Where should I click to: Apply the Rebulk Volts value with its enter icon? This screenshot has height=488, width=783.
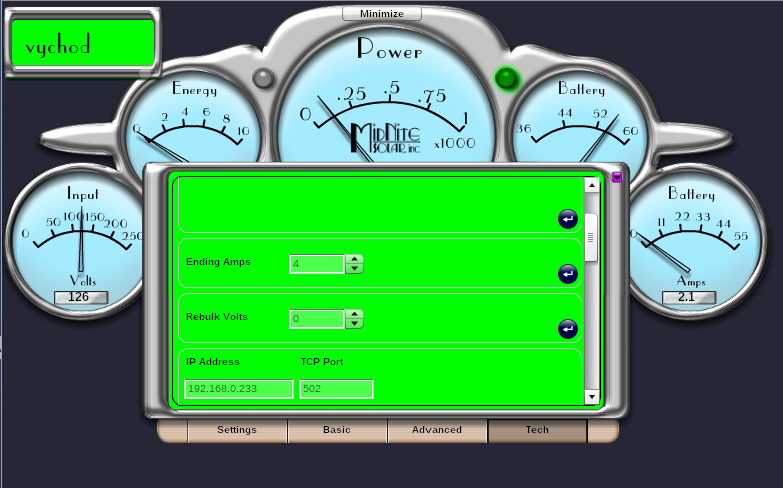568,329
